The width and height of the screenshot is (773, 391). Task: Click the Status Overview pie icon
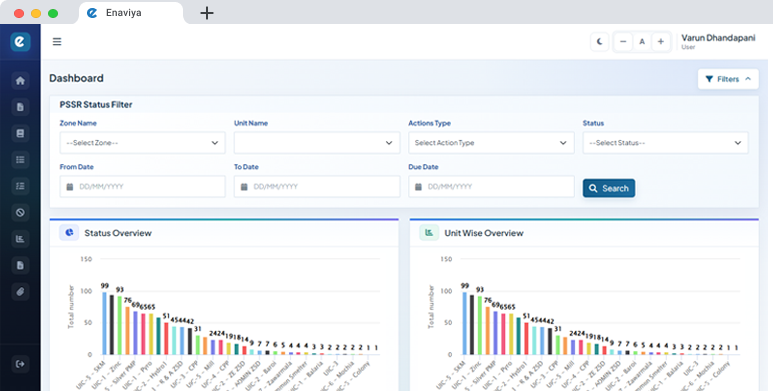point(69,233)
